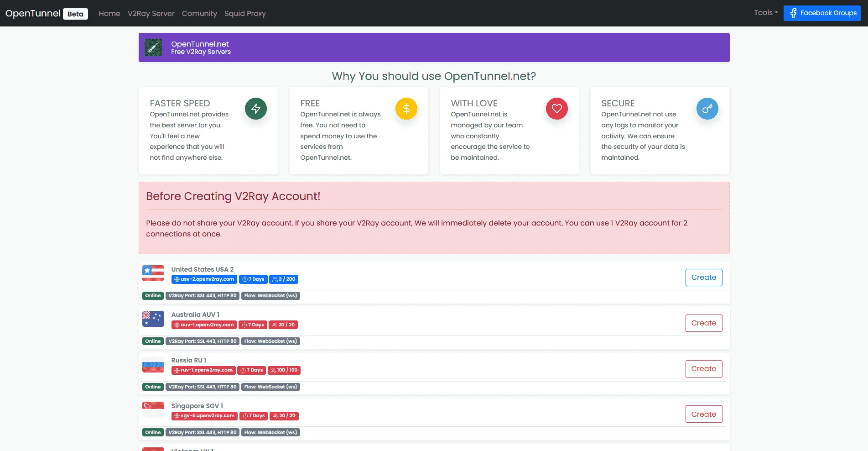Screen dimensions: 868x451
Task: Click the FASTER SPEED card title
Action: pos(180,103)
